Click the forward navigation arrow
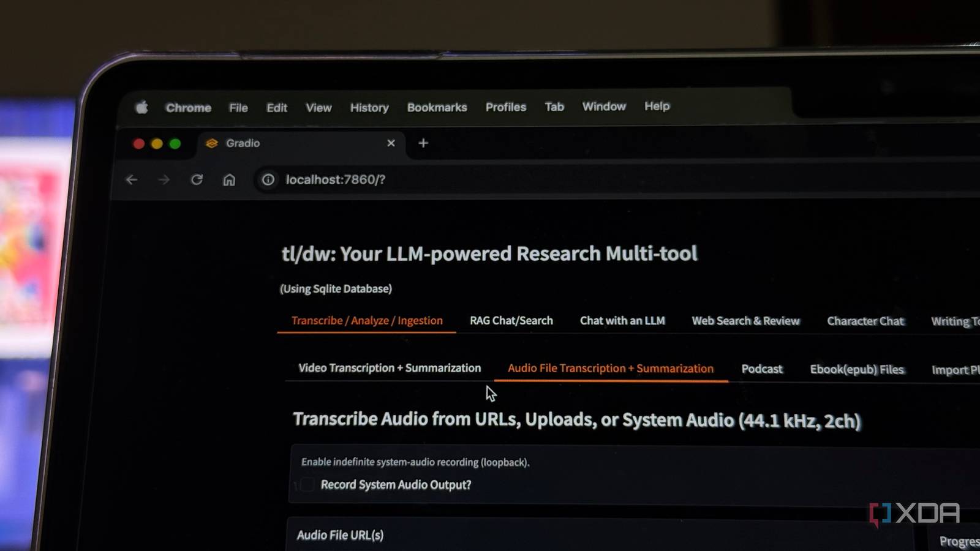The width and height of the screenshot is (980, 551). (164, 179)
